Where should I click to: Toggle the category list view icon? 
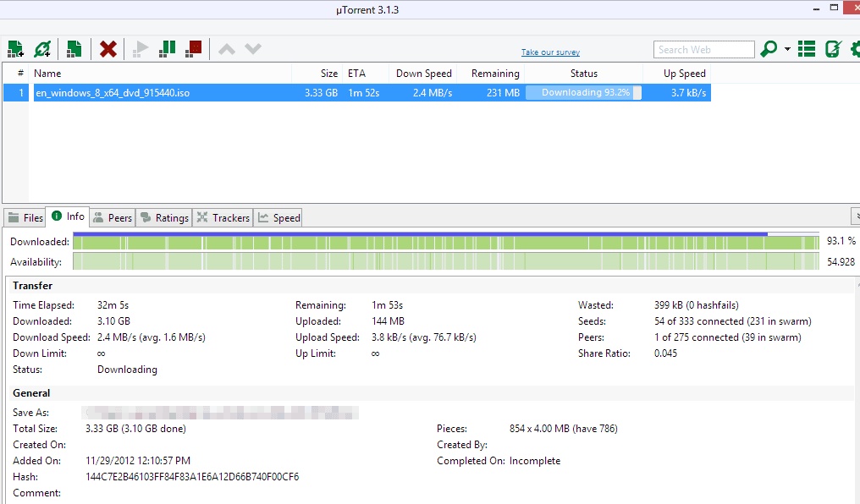pos(807,49)
